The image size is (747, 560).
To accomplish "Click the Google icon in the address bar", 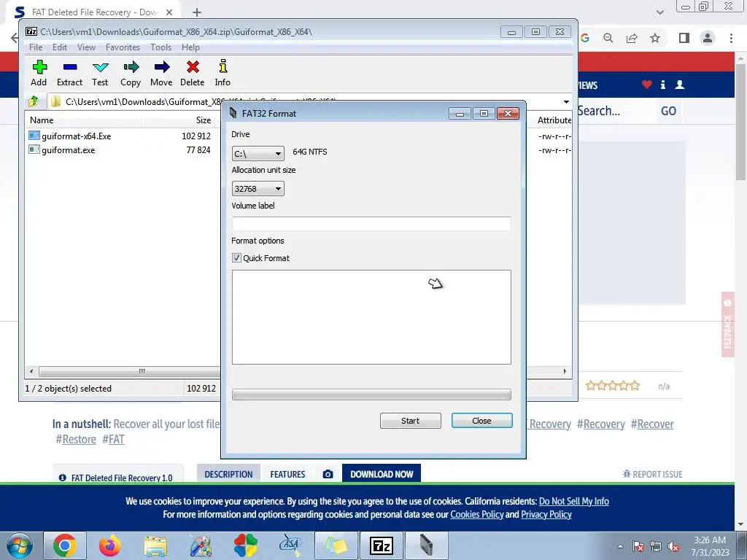I will tap(585, 38).
